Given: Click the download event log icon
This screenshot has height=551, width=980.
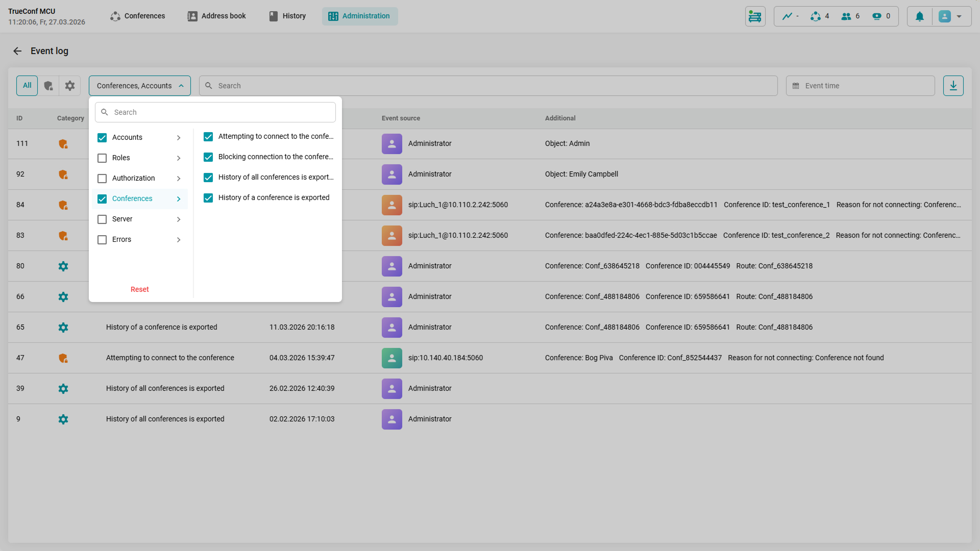Looking at the screenshot, I should coord(953,86).
